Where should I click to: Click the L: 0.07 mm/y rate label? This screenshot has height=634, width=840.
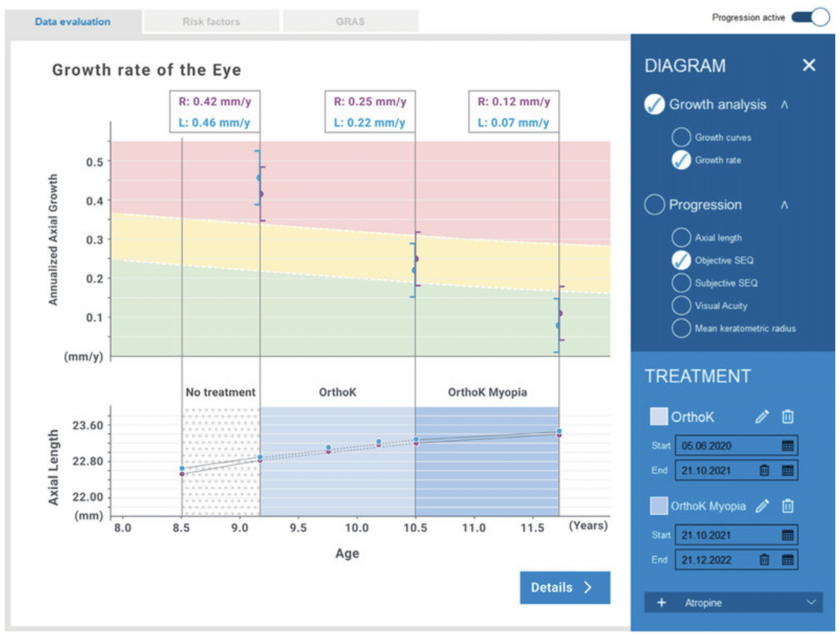[x=513, y=123]
